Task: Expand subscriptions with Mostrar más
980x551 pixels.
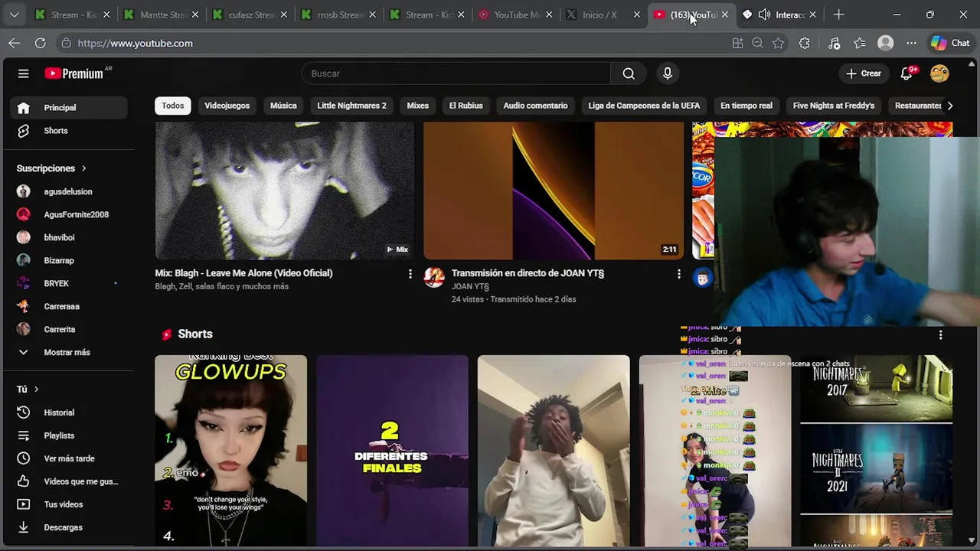Action: coord(69,352)
